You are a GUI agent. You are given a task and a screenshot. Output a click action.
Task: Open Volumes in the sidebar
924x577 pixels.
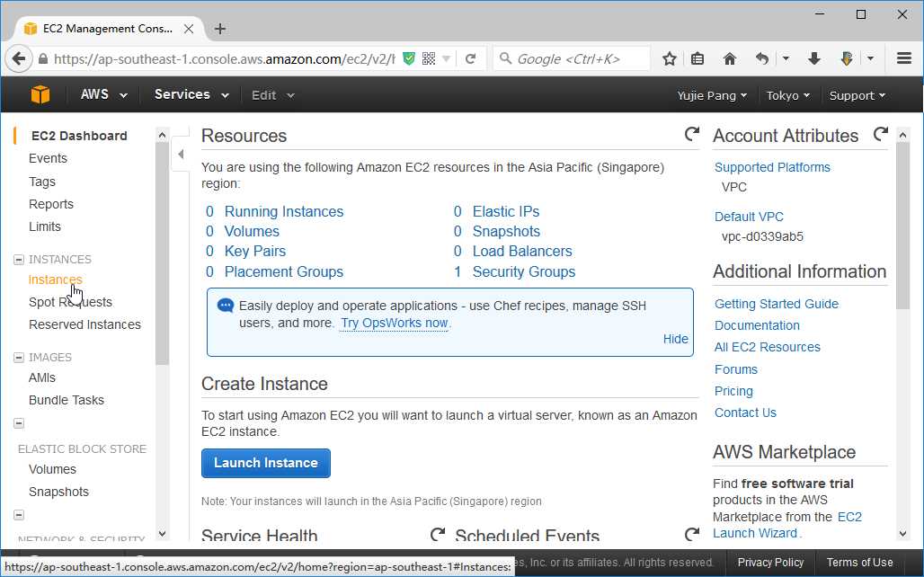click(x=52, y=469)
